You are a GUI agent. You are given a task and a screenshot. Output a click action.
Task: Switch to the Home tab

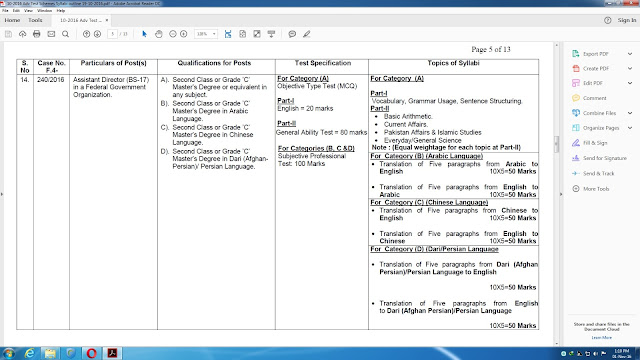[12, 20]
